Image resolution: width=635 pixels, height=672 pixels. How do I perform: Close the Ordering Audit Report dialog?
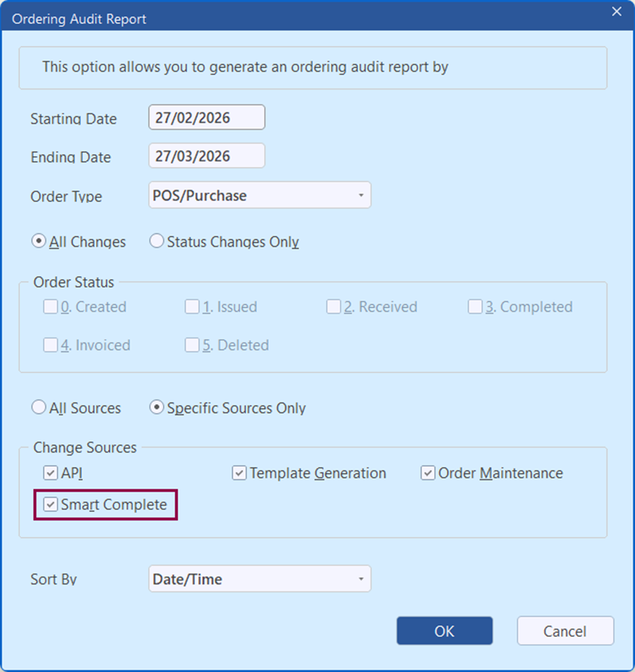(616, 11)
